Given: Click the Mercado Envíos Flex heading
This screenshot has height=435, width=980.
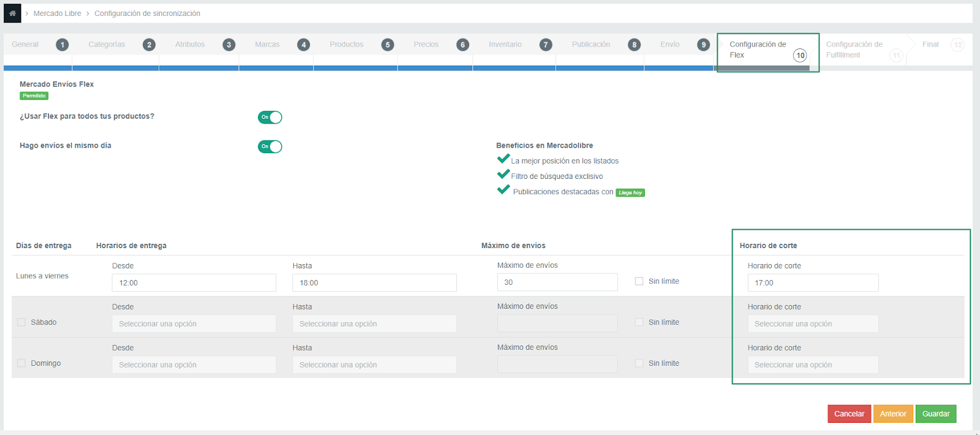Looking at the screenshot, I should pos(56,85).
